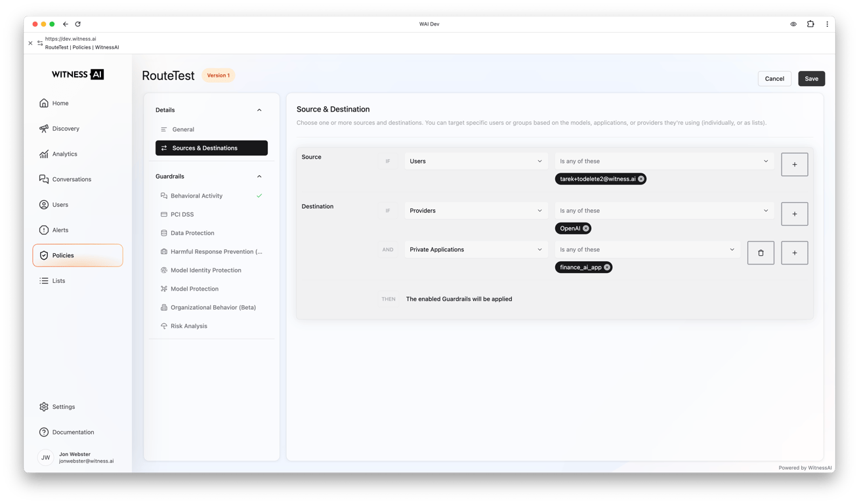The width and height of the screenshot is (859, 504).
Task: Open the extensions puzzle icon
Action: click(810, 24)
